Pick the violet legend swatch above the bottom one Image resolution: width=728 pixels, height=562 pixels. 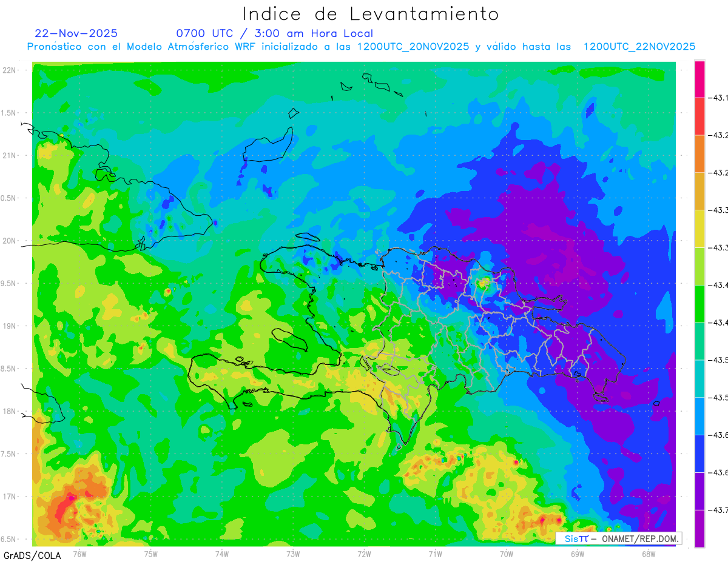(x=699, y=492)
